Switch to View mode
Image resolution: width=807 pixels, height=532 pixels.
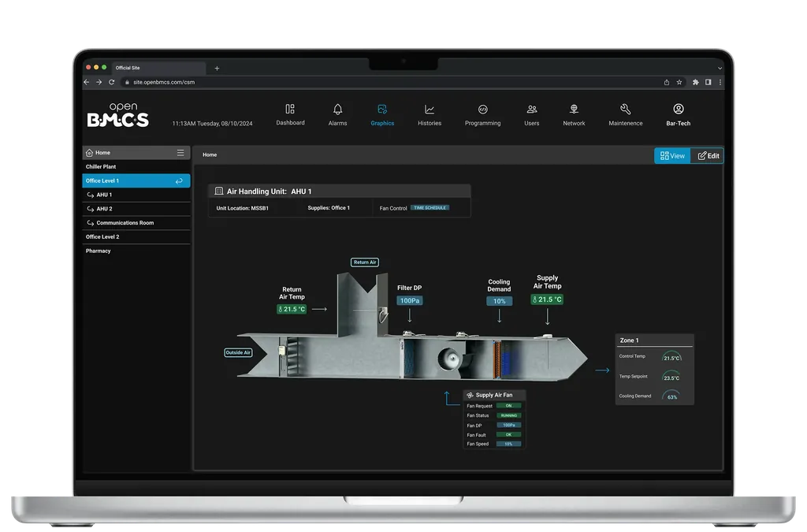click(672, 156)
